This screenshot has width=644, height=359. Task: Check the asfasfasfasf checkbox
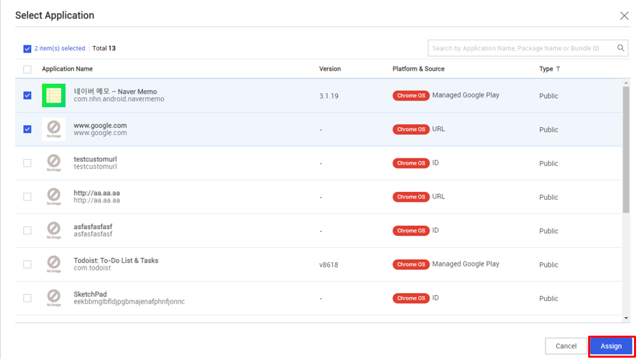click(27, 230)
